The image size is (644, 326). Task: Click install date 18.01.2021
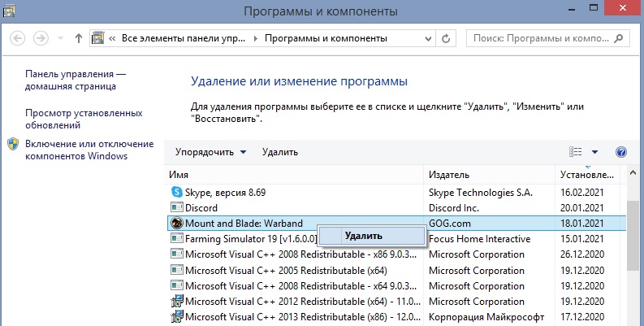(x=582, y=224)
